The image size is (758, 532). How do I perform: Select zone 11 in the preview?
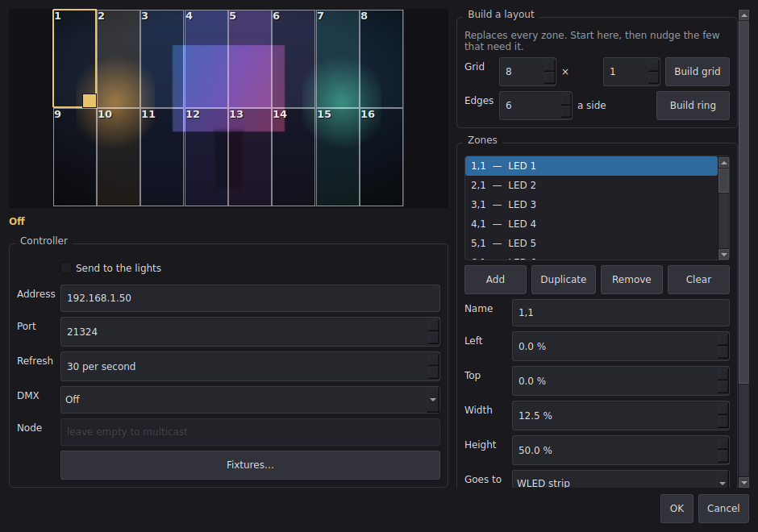coord(162,157)
